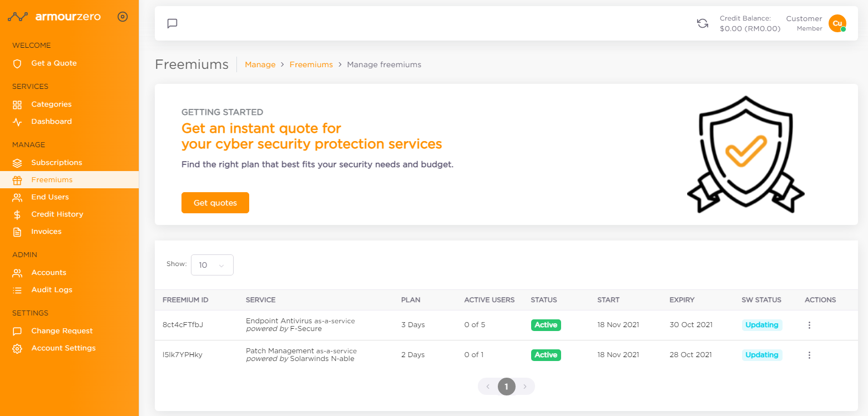Click Active badge in Patch Management row

pyautogui.click(x=546, y=355)
